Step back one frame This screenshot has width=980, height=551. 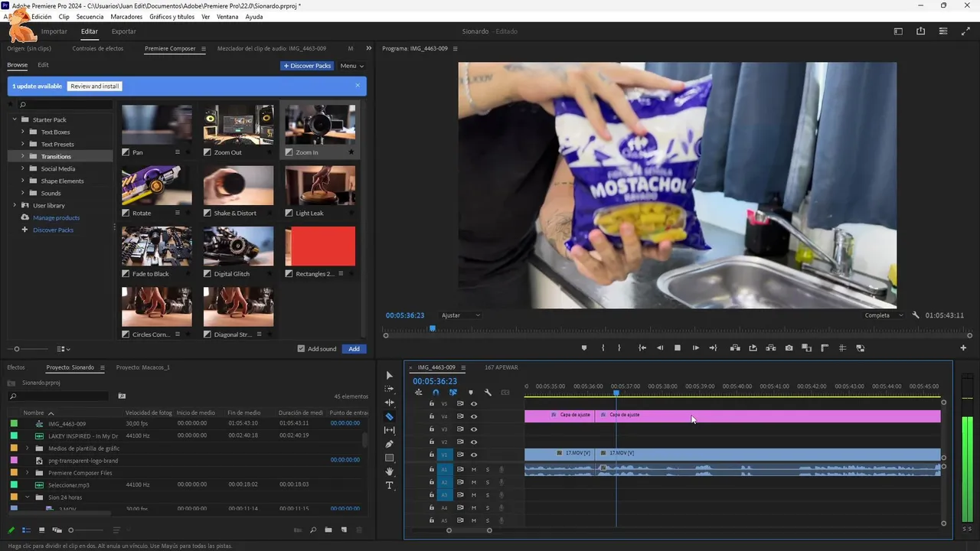(x=660, y=348)
